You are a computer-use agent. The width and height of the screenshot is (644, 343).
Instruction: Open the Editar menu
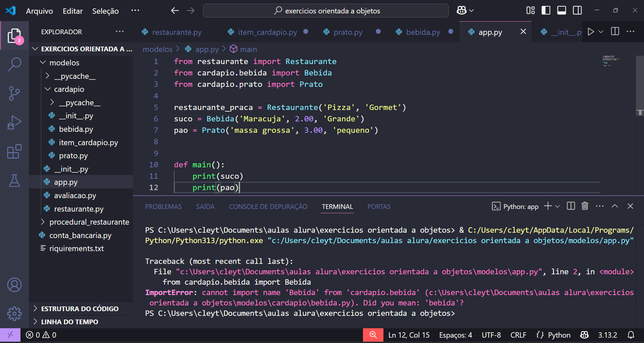pos(73,11)
